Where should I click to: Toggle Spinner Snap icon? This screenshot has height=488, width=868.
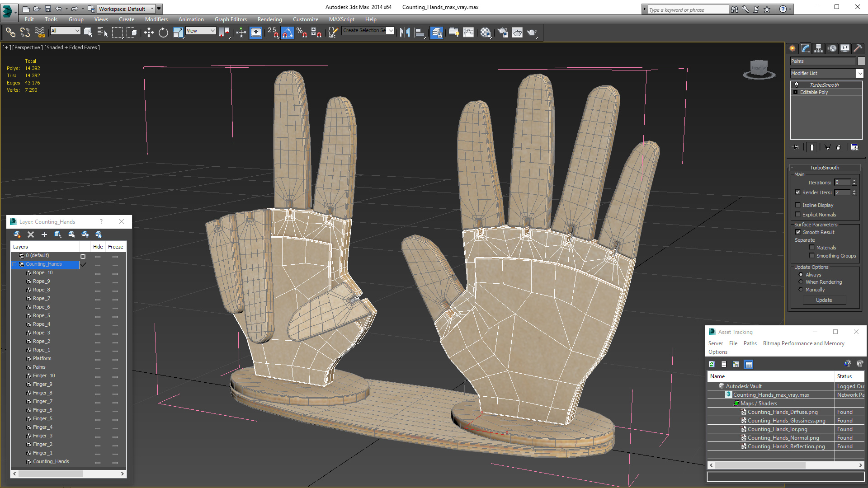point(316,32)
